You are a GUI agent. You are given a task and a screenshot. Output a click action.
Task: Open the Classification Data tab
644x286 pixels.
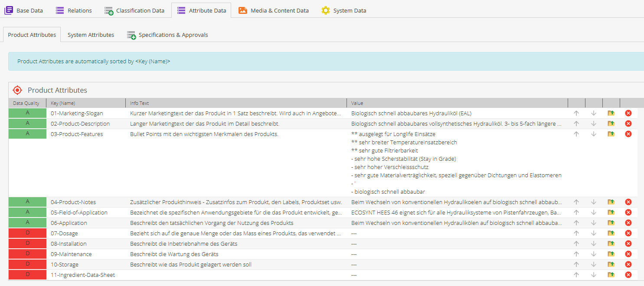pyautogui.click(x=134, y=10)
